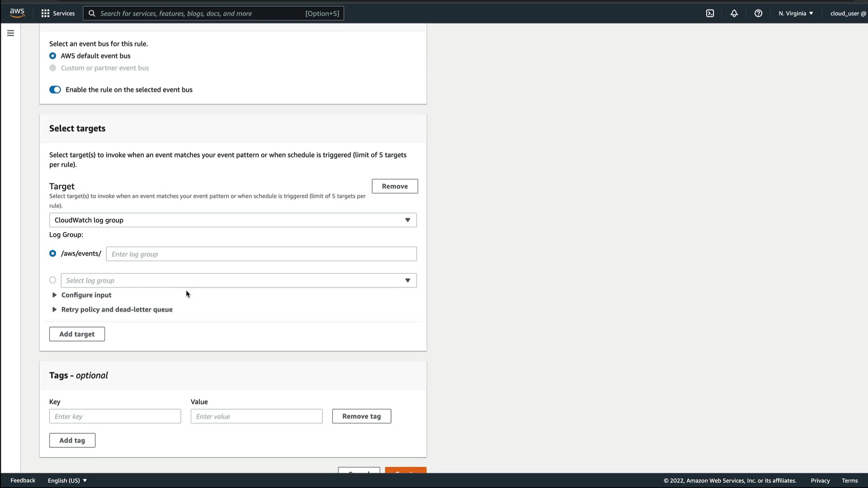This screenshot has height=488, width=868.
Task: Open the English (US) language selector
Action: click(x=67, y=480)
